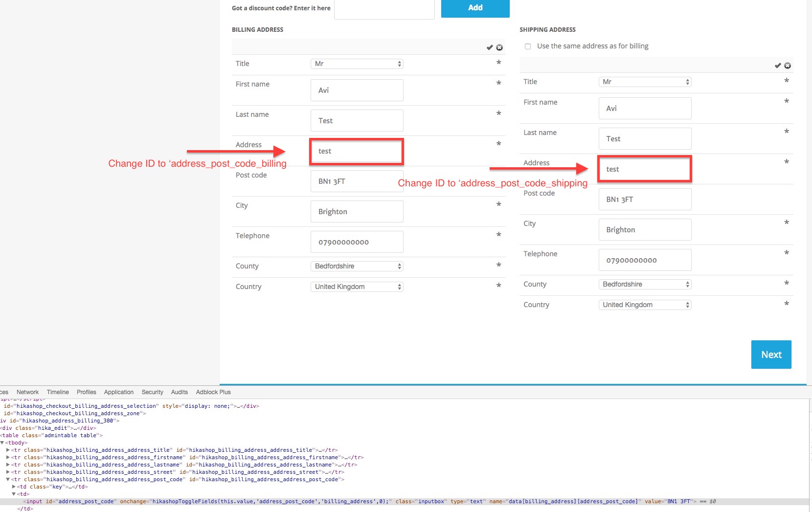Expand the billing address lastname tr node
The width and height of the screenshot is (812, 512).
(x=8, y=465)
